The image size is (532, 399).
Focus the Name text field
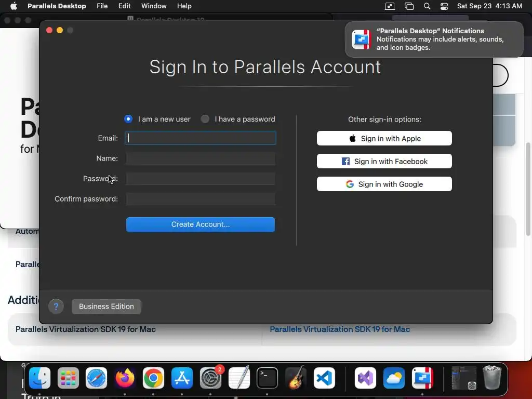(x=201, y=158)
